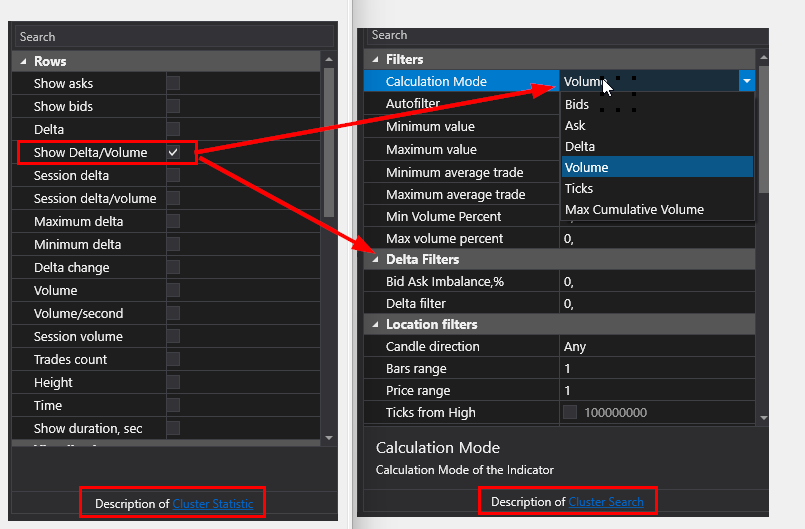Viewport: 805px width, 529px height.
Task: Check the Ticks from High checkbox
Action: (570, 412)
